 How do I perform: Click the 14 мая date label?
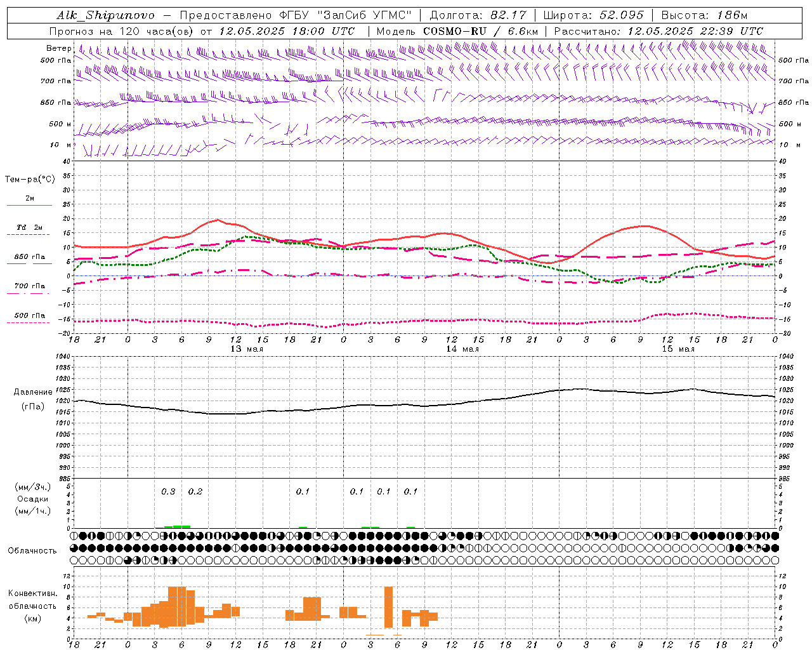[462, 349]
